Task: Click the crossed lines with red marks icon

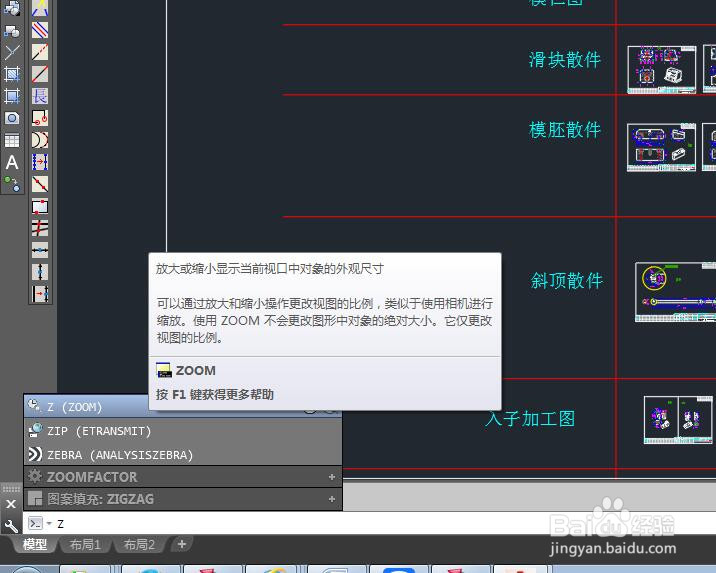Action: point(40,228)
